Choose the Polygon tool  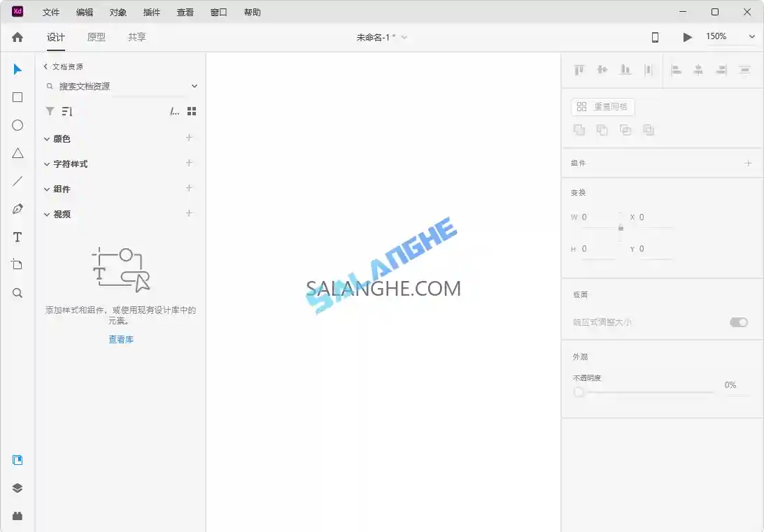click(x=17, y=153)
